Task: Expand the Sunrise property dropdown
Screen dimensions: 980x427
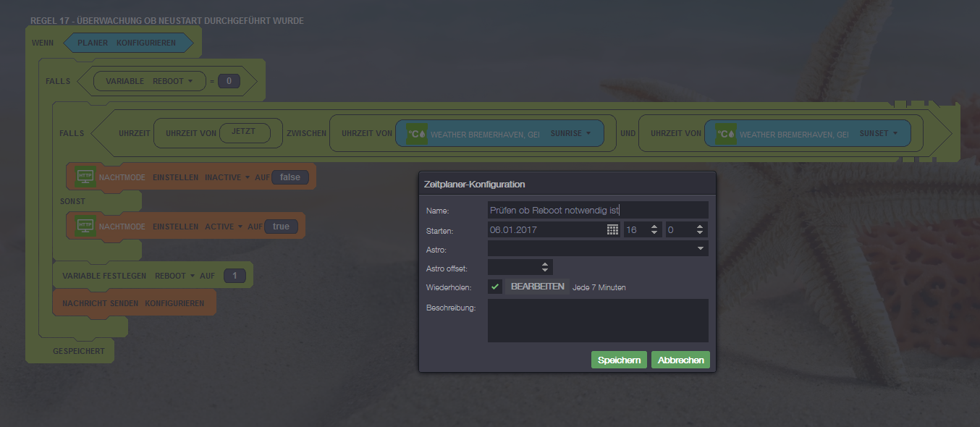Action: (571, 134)
